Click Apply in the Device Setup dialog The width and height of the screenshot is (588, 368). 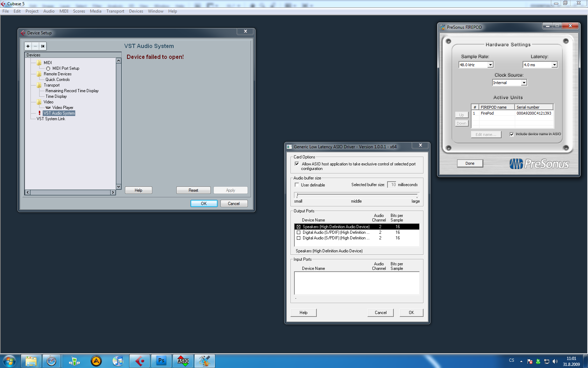click(x=230, y=190)
